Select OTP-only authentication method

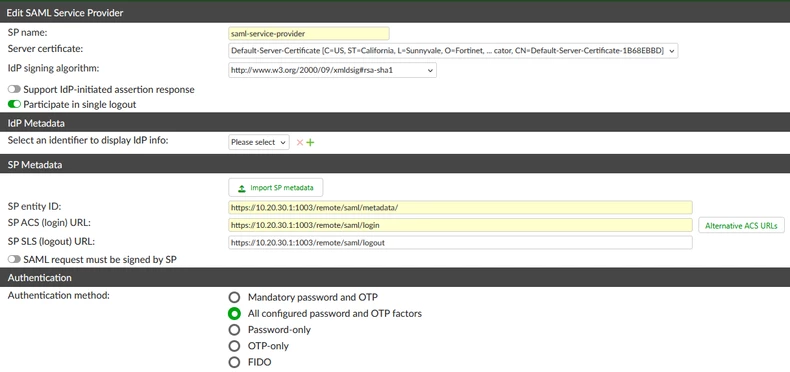click(x=234, y=346)
